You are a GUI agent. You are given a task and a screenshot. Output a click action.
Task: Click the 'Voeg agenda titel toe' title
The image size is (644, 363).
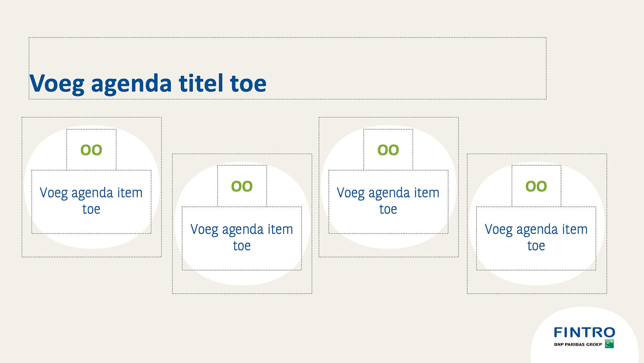pos(148,83)
